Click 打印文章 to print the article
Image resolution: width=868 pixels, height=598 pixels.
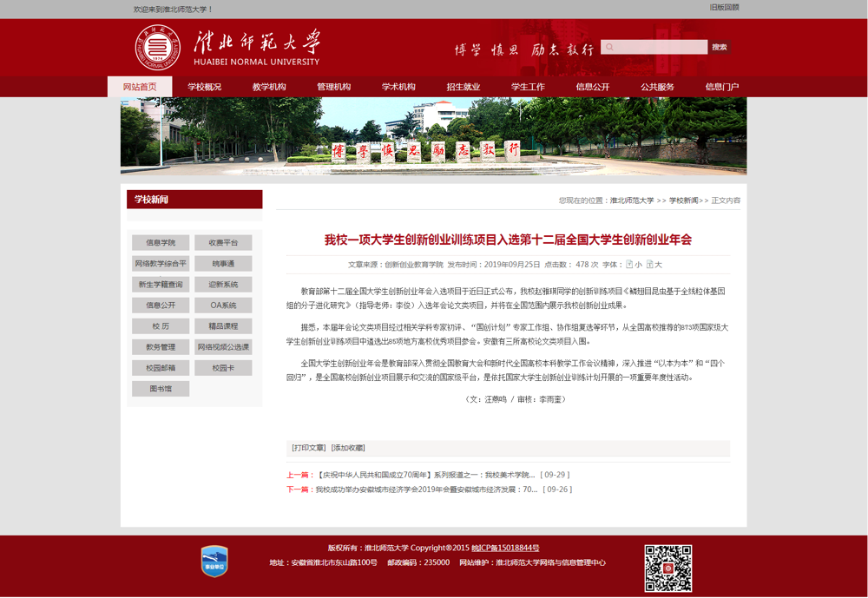tap(308, 448)
